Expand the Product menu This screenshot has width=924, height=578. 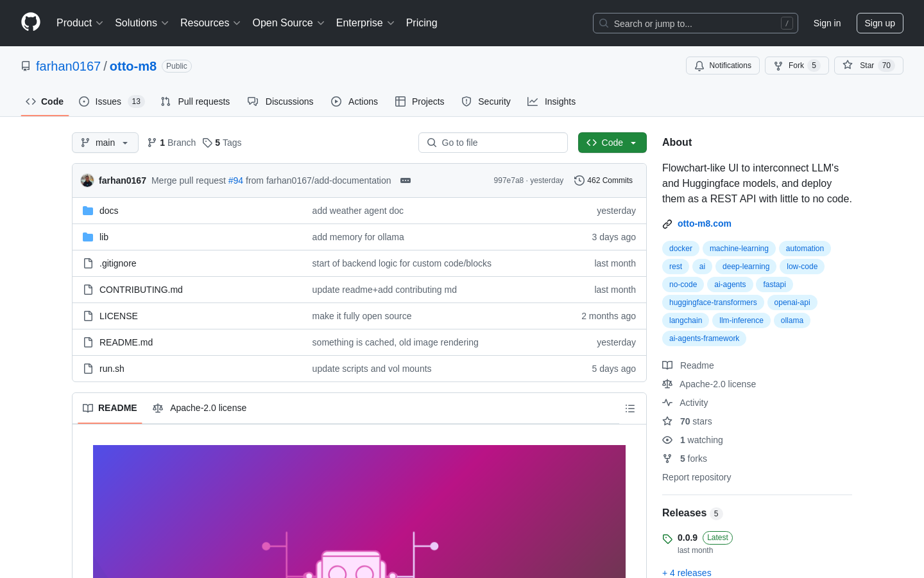point(80,22)
